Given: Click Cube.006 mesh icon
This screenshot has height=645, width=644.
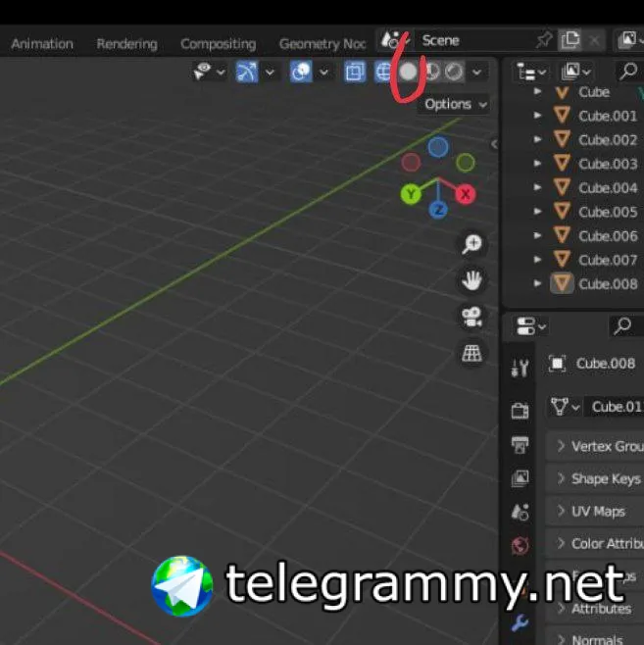Looking at the screenshot, I should click(563, 235).
